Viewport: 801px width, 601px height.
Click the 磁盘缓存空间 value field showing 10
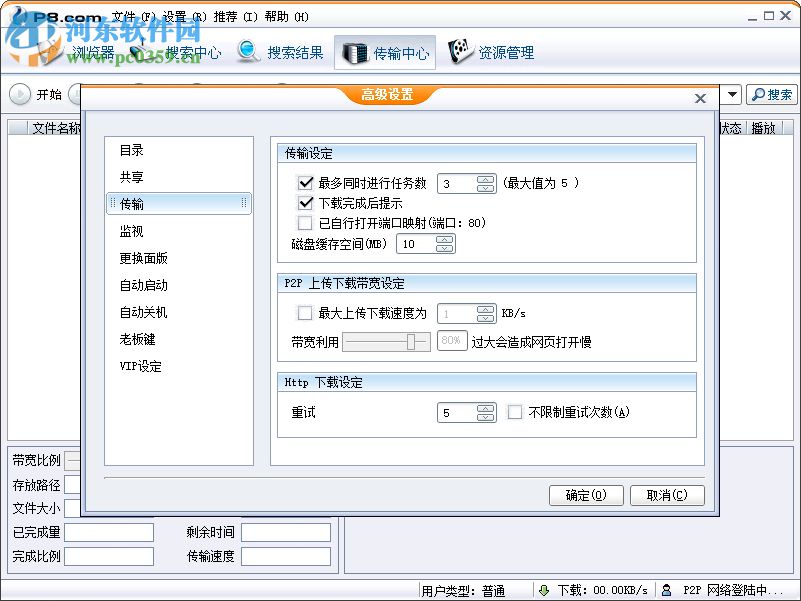tap(417, 244)
